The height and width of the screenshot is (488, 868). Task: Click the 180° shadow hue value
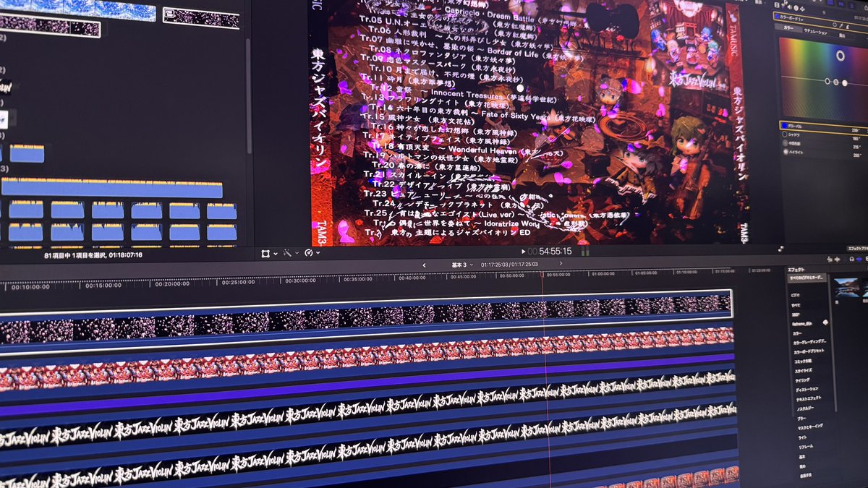click(856, 138)
